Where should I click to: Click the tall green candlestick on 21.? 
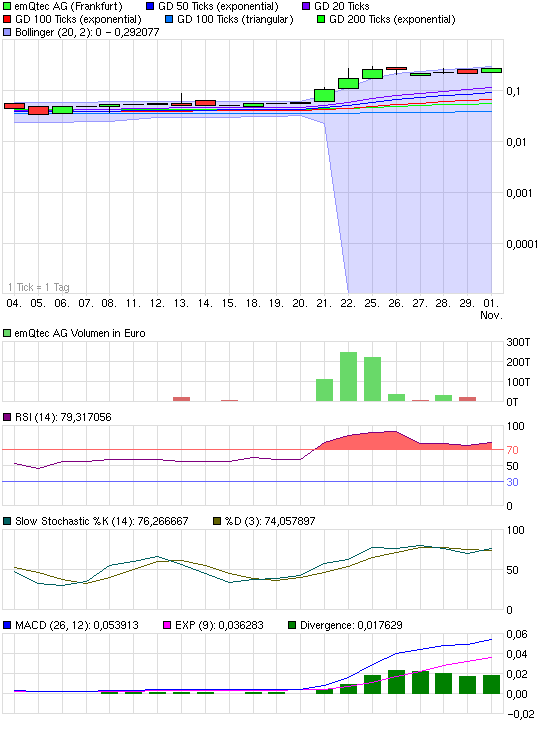[325, 95]
